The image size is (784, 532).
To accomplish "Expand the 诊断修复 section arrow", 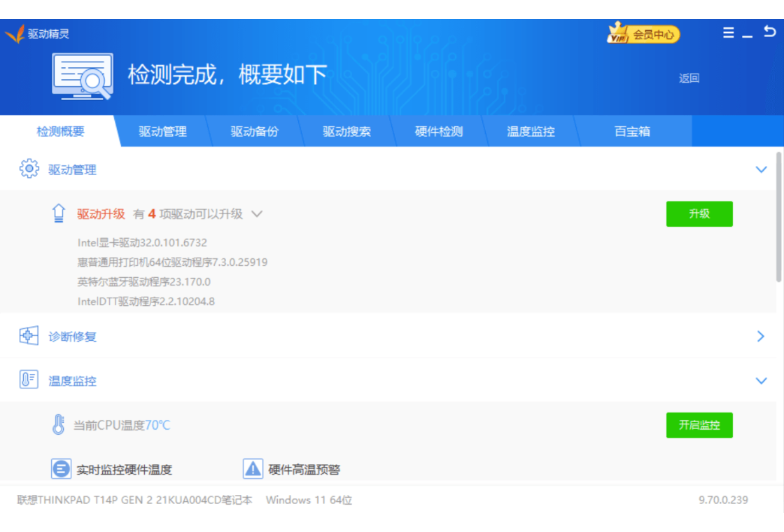I will (x=761, y=337).
